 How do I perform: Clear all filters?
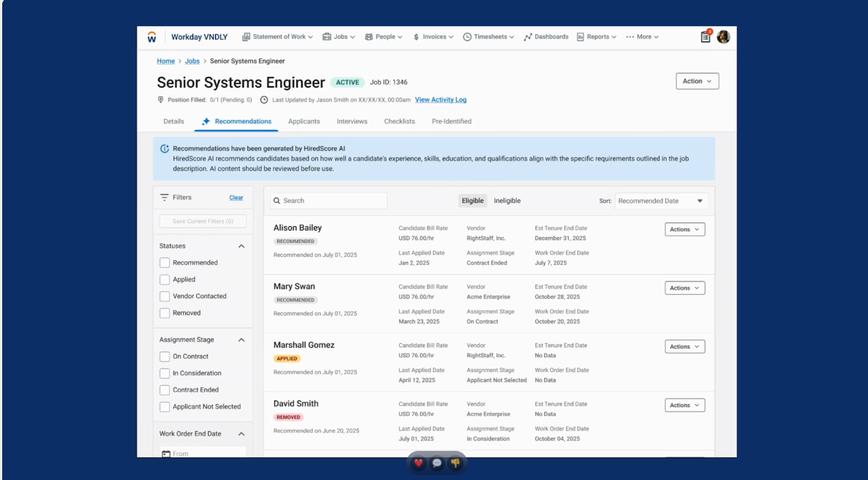pos(236,198)
